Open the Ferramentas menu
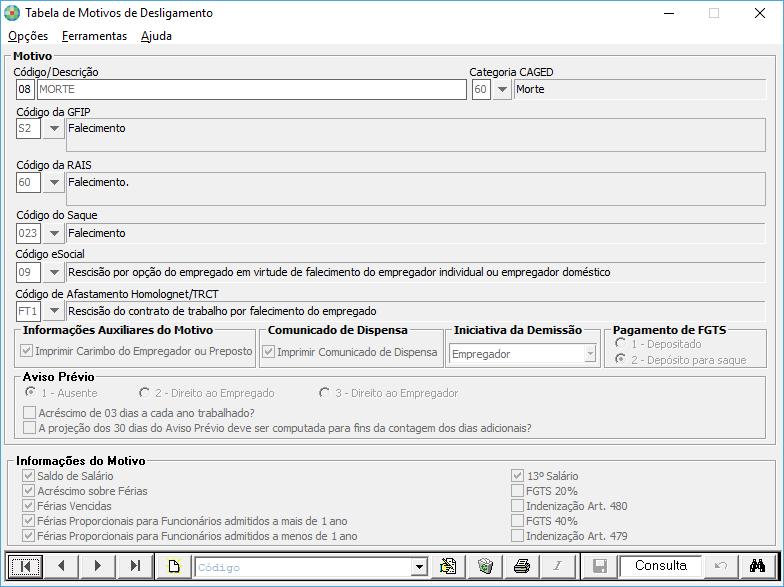Viewport: 784px width, 587px height. 94,36
